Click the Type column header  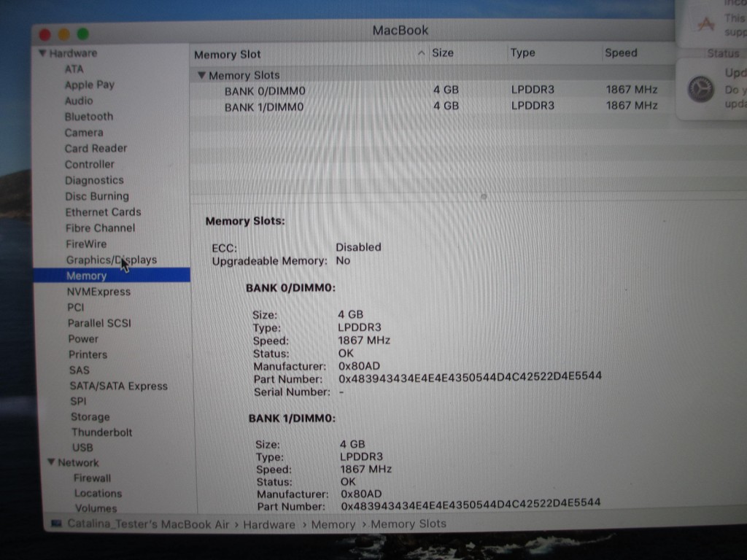point(522,52)
